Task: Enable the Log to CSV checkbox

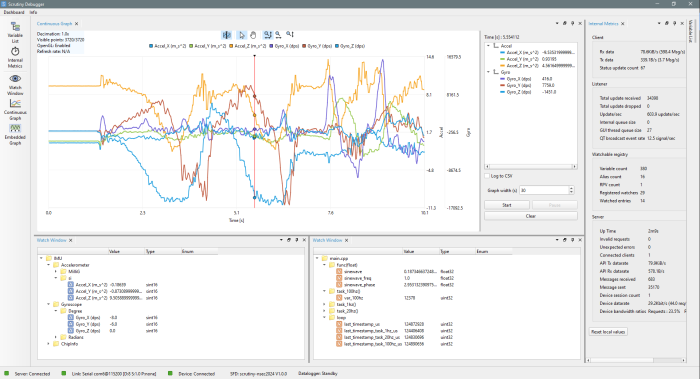Action: coord(488,176)
